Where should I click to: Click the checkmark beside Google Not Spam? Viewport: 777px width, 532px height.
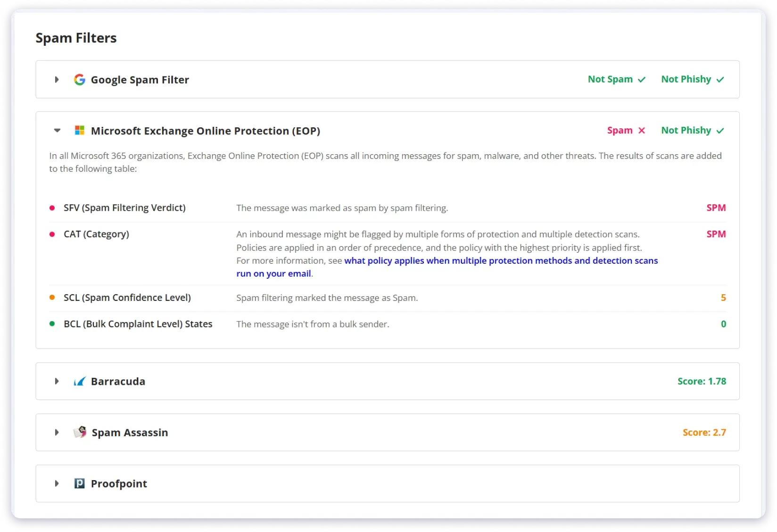pos(642,80)
